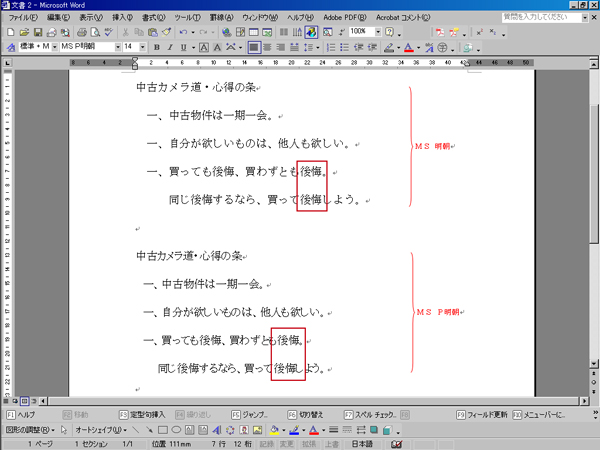600x450 pixels.
Task: Toggle Bold formatting
Action: tap(157, 47)
